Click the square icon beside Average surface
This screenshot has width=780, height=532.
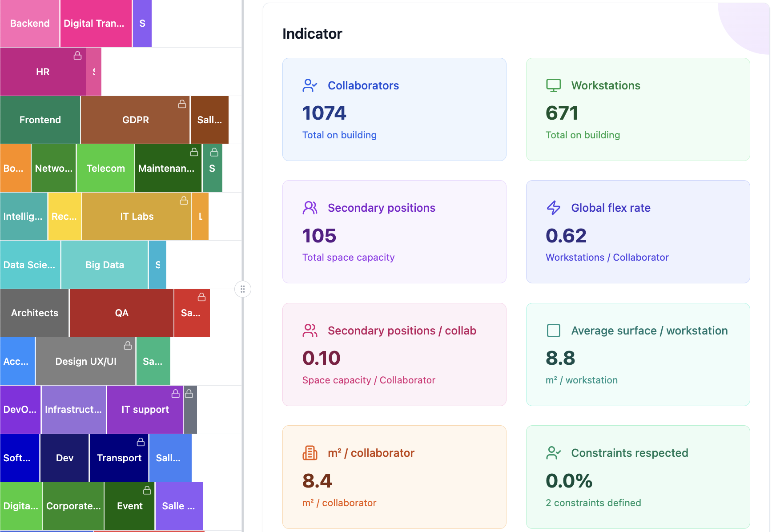(553, 330)
